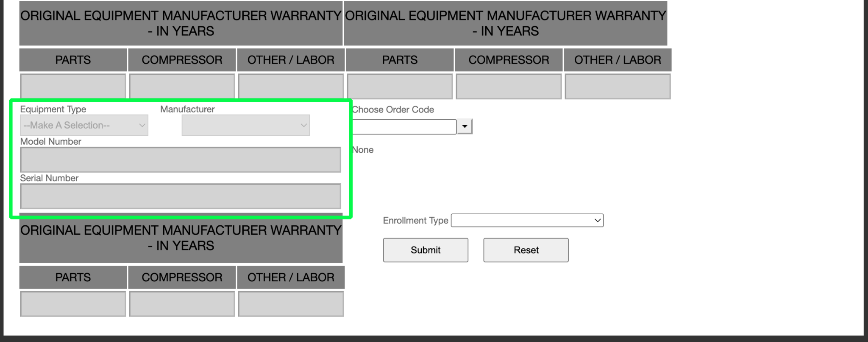Select the top-right COMPRESSOR warranty input
Image resolution: width=868 pixels, height=342 pixels.
pos(509,87)
